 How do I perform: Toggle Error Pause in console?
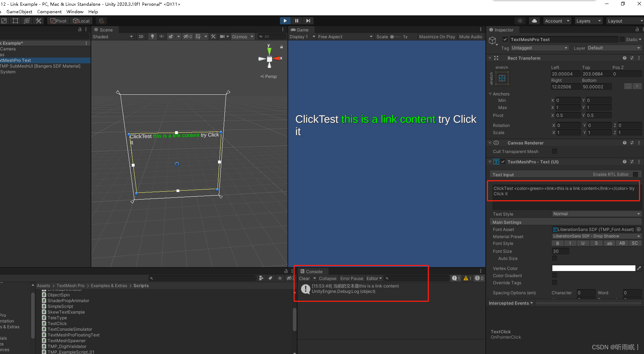tap(352, 278)
